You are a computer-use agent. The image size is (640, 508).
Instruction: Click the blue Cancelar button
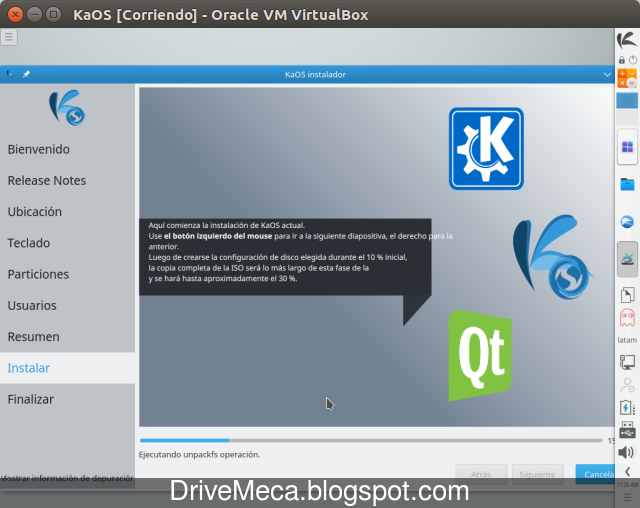pos(595,474)
